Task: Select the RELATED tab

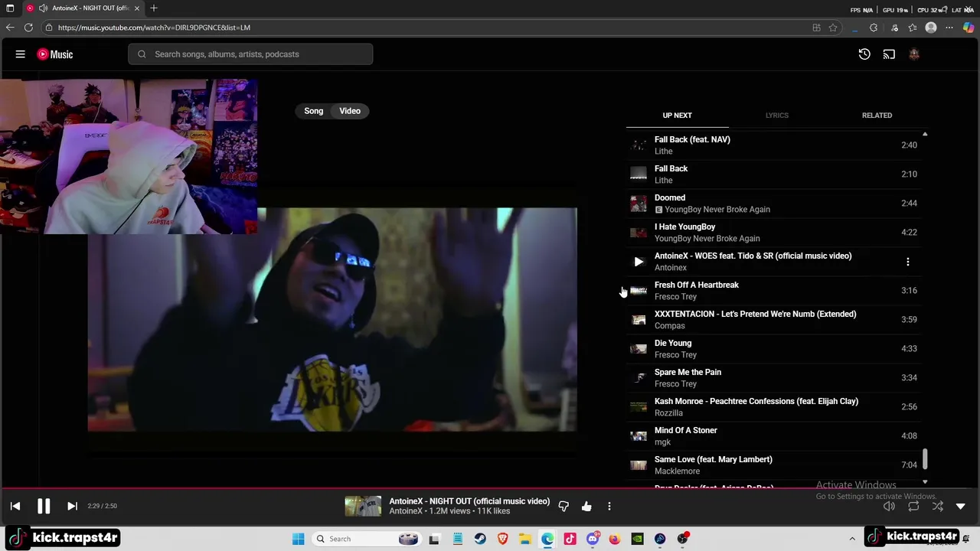Action: (877, 116)
